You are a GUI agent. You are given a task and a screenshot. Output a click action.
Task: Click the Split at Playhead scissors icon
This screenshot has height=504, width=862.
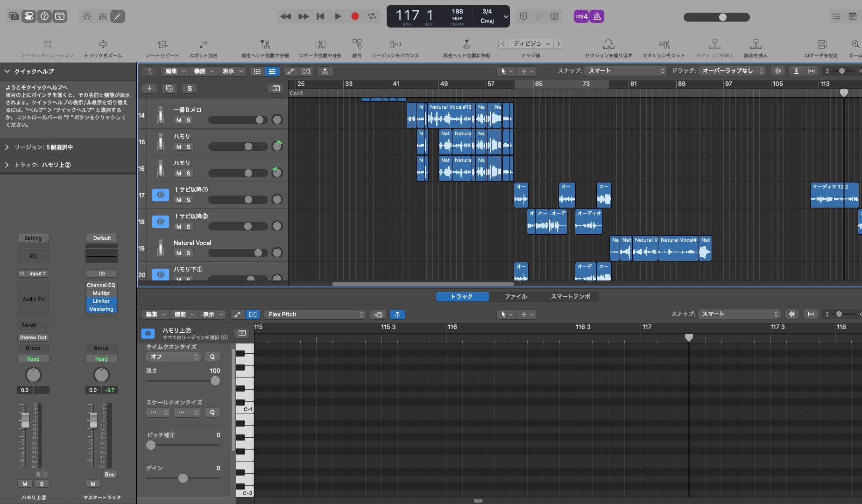point(265,44)
